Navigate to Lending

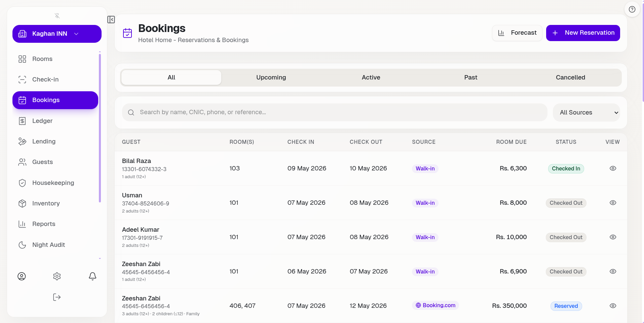pos(55,141)
